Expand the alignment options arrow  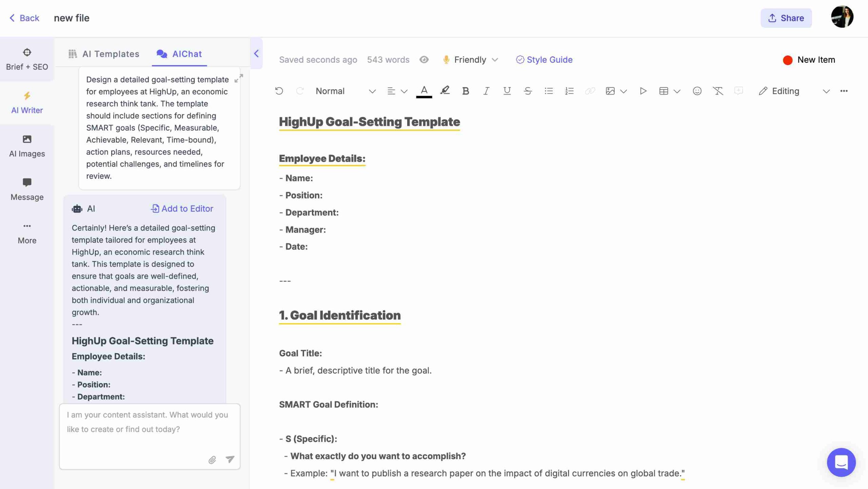404,91
